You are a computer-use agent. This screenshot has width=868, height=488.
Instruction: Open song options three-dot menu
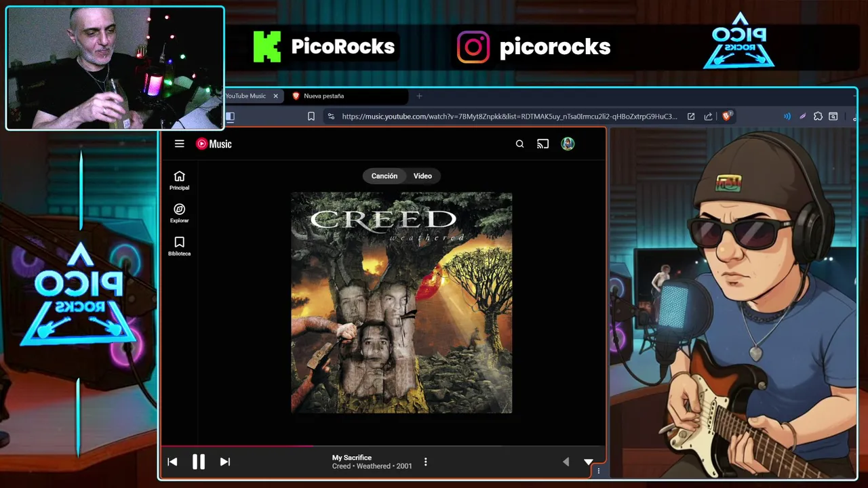(x=425, y=462)
